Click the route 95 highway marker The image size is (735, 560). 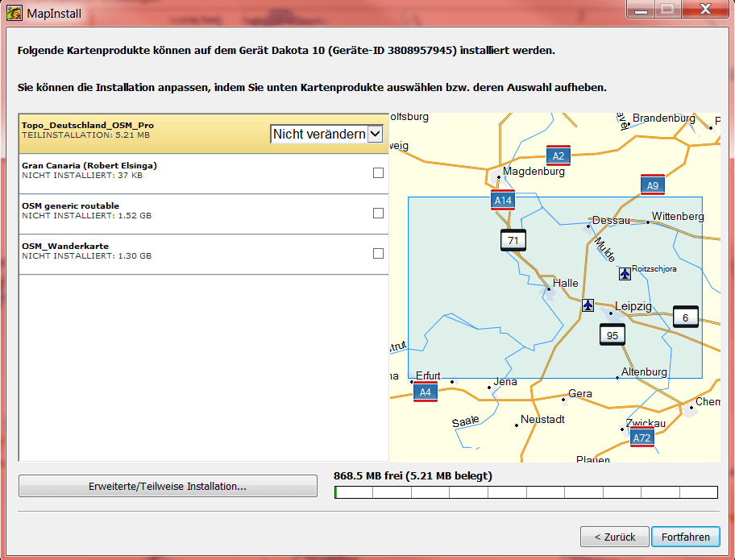click(612, 334)
